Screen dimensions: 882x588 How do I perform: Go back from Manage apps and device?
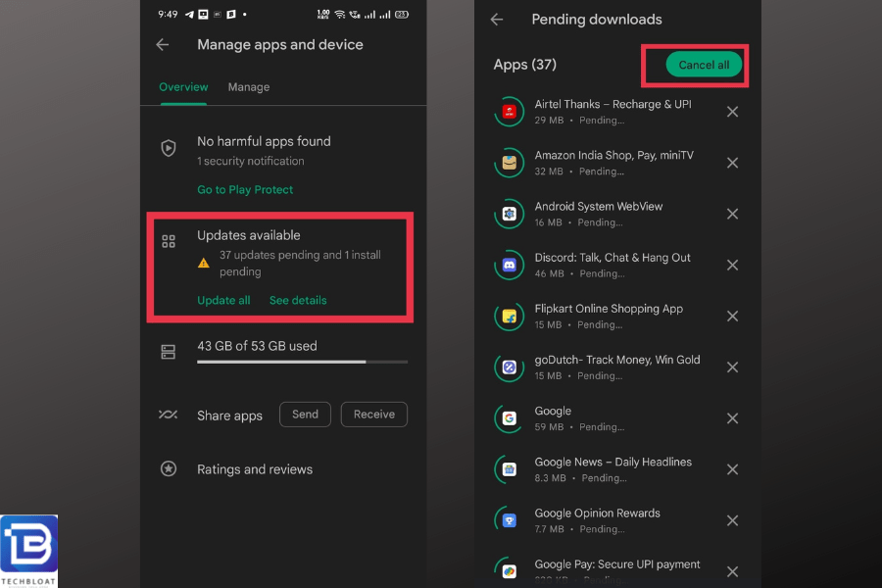pos(163,44)
